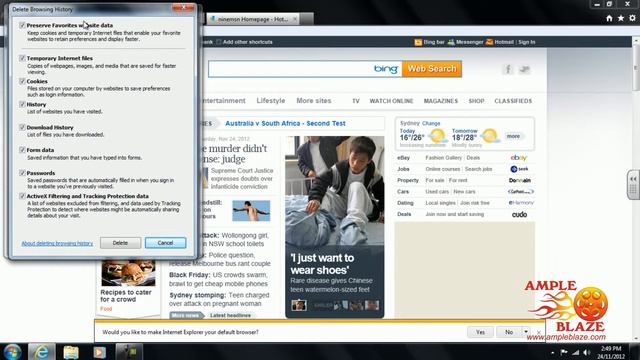Click the Facebook icon beside the search box
Viewport: 640px width, 360px height.
[508, 69]
